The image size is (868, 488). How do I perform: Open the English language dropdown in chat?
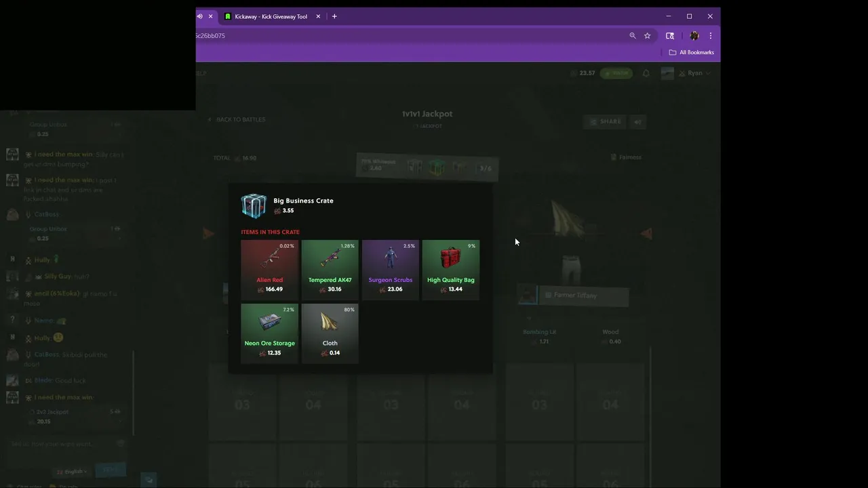[x=71, y=471]
